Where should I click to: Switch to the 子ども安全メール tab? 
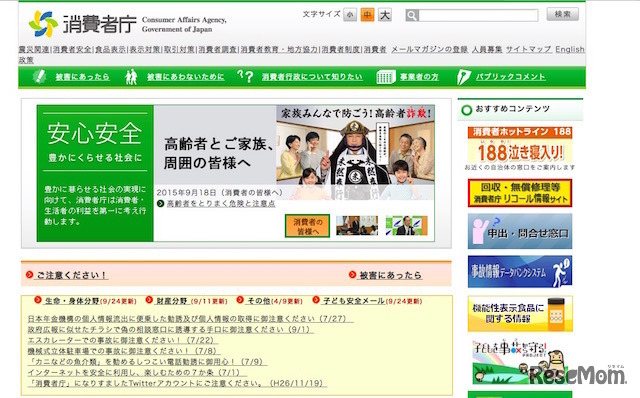[x=353, y=301]
